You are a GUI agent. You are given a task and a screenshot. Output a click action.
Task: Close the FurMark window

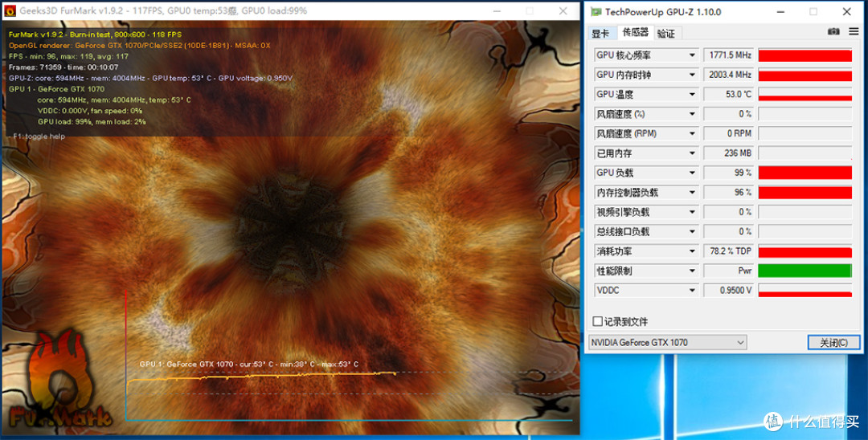[563, 11]
